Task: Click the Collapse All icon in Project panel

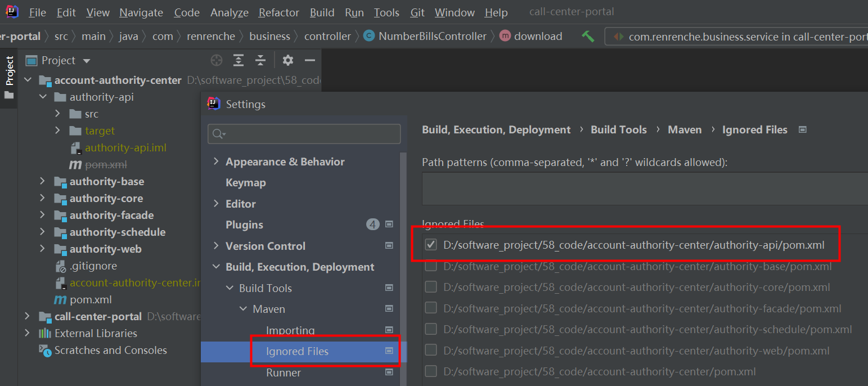Action: click(260, 60)
